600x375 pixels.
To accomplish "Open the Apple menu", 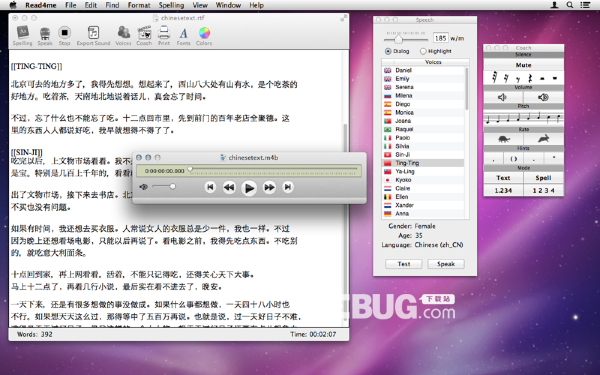I will 13,5.
